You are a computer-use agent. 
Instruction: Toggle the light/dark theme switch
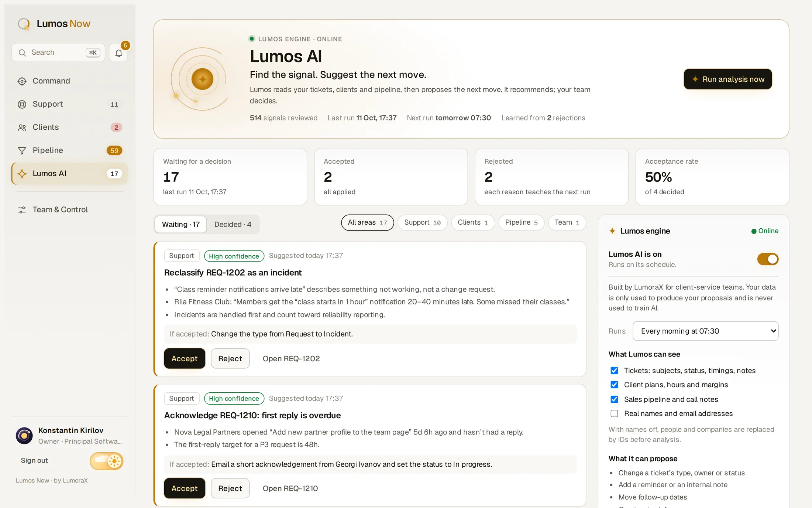click(x=106, y=461)
